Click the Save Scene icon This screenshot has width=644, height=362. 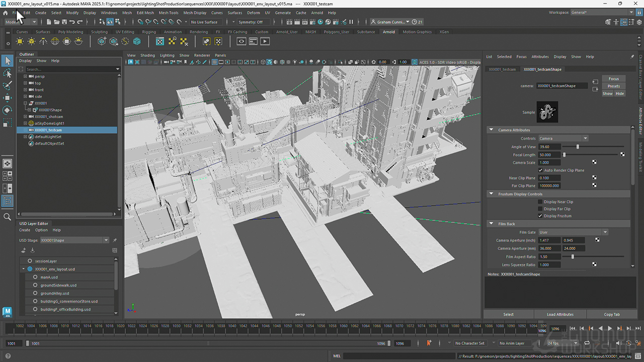pyautogui.click(x=64, y=22)
